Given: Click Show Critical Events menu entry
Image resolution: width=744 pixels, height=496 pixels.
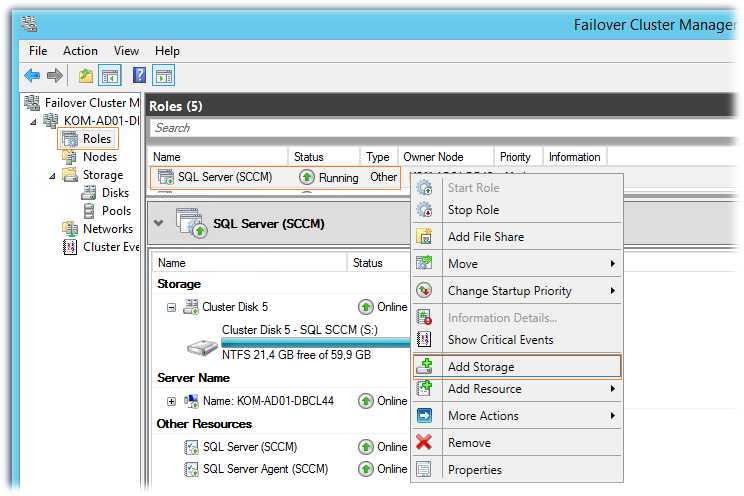Looking at the screenshot, I should (500, 340).
